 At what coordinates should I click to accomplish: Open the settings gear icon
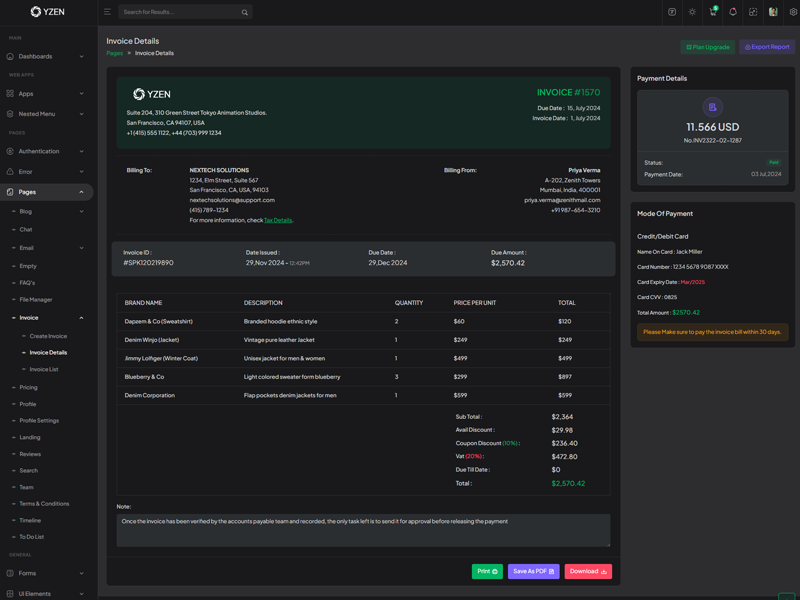[x=793, y=12]
